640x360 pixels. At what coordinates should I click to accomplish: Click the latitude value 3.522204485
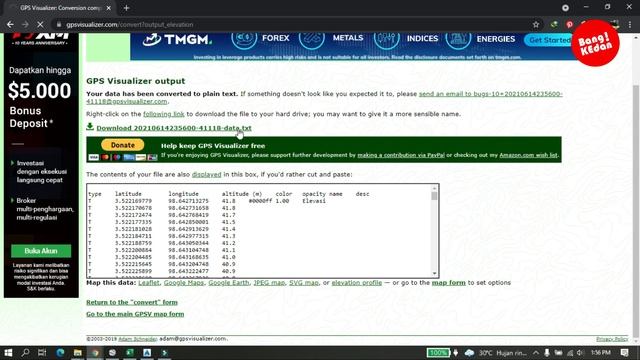click(x=133, y=257)
